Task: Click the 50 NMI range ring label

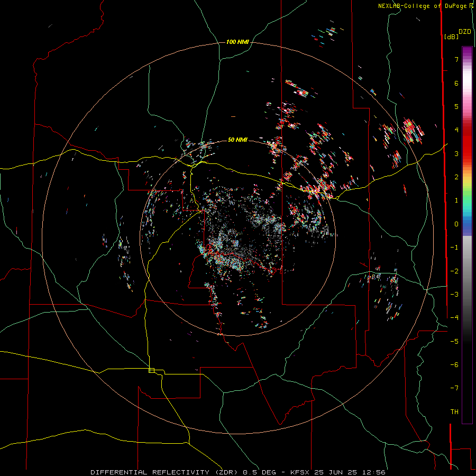Action: tap(237, 140)
